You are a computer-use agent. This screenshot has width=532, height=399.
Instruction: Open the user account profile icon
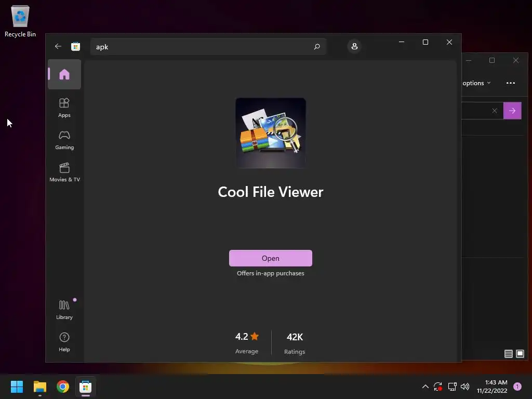coord(354,46)
